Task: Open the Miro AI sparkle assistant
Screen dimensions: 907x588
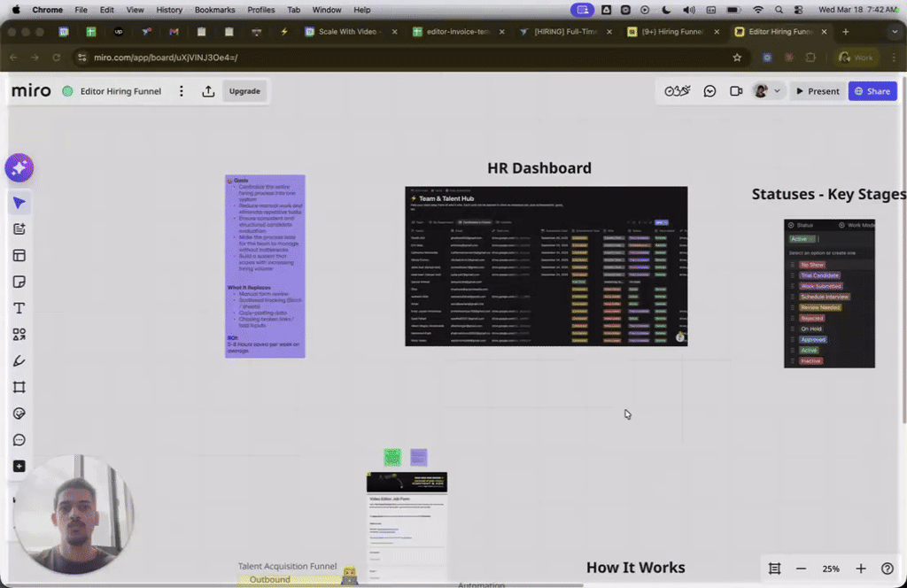Action: coord(19,168)
